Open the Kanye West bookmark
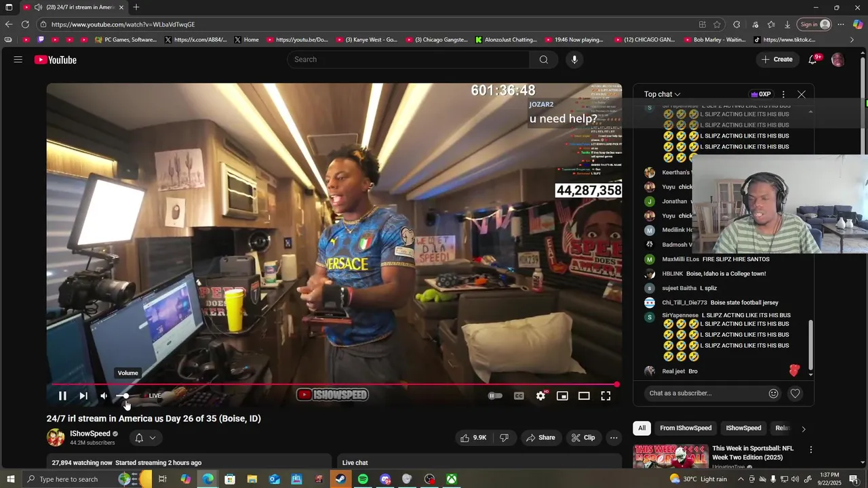The width and height of the screenshot is (868, 488). (366, 40)
